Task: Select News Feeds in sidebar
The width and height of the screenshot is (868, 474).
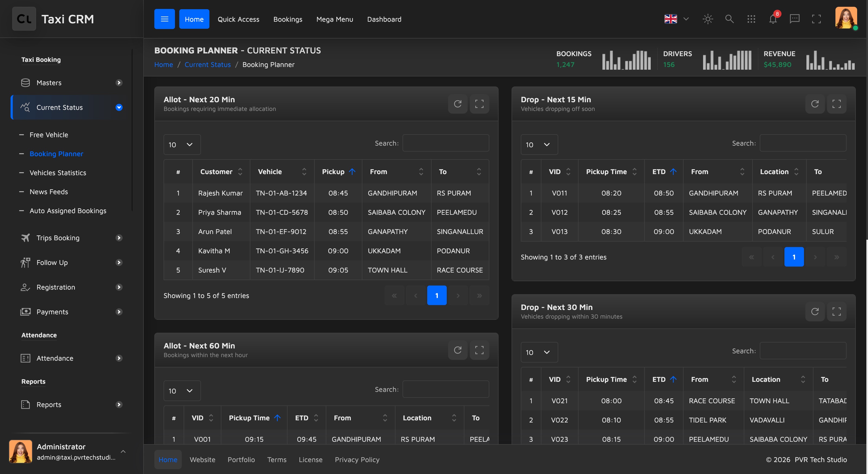Action: click(49, 192)
